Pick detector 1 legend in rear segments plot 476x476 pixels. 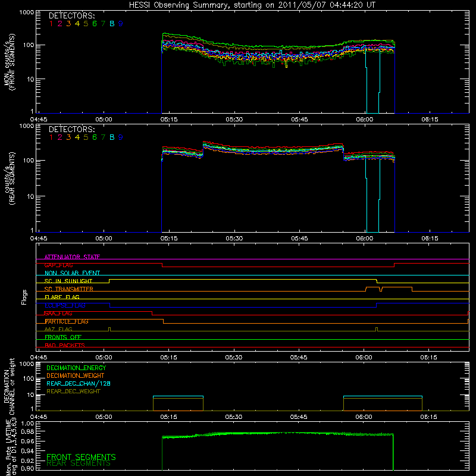tap(51, 137)
